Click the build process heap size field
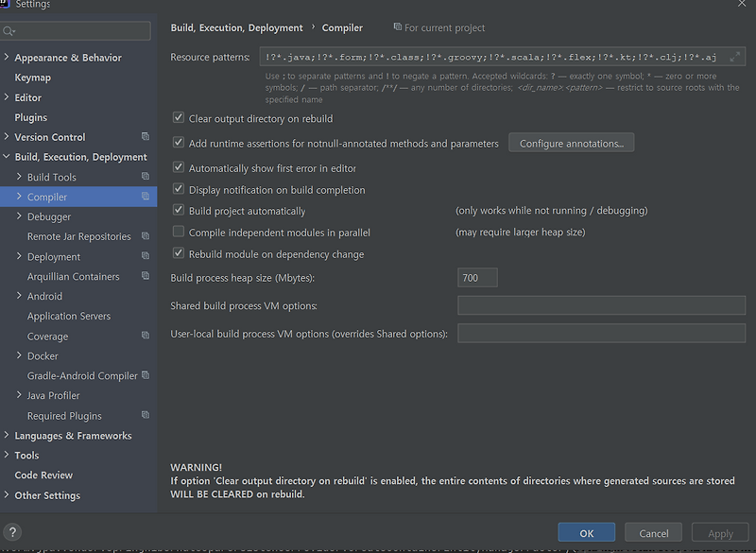756x553 pixels. point(477,277)
